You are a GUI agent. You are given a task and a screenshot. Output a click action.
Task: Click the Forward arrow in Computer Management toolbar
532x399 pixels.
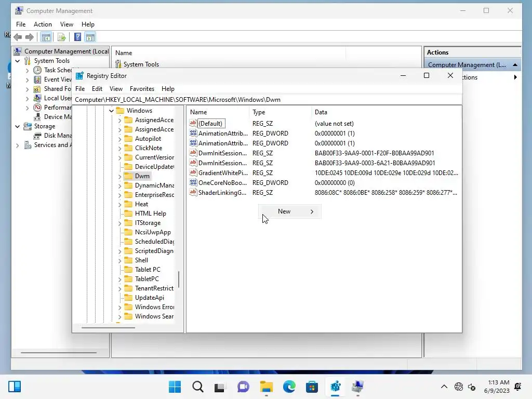pos(30,37)
